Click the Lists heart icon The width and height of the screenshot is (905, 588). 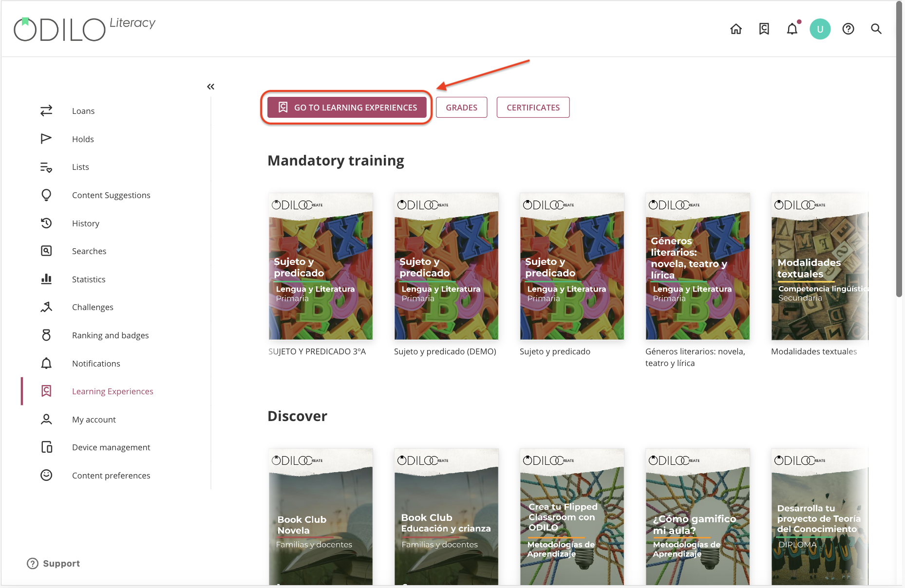(x=46, y=167)
